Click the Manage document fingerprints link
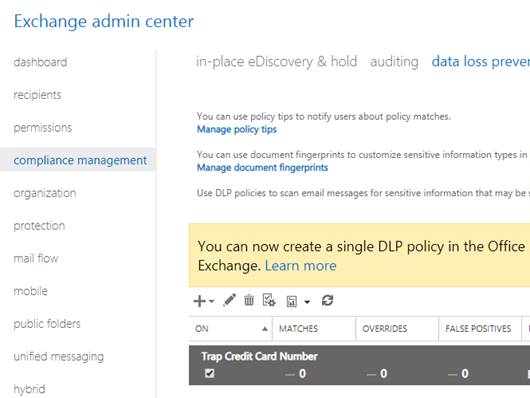 (262, 168)
